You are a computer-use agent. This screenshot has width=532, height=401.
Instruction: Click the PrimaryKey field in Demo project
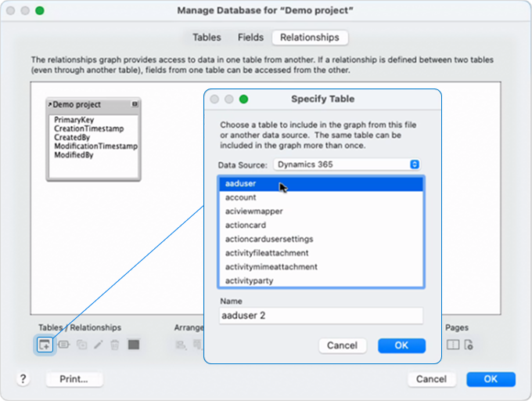click(74, 120)
